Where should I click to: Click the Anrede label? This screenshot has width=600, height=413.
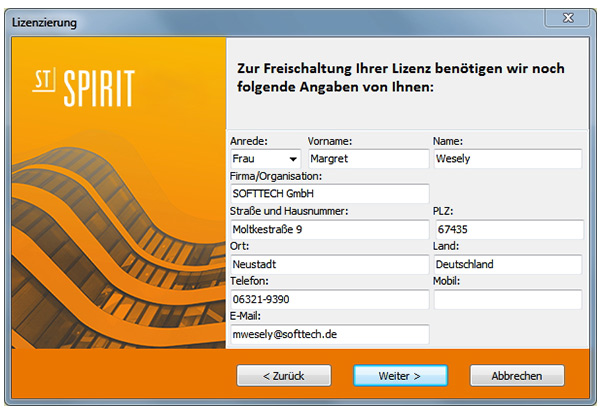click(249, 141)
